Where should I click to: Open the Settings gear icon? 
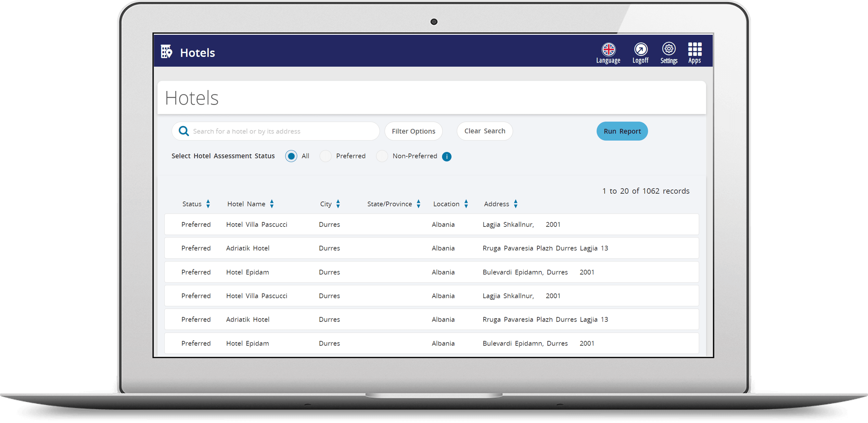point(669,49)
